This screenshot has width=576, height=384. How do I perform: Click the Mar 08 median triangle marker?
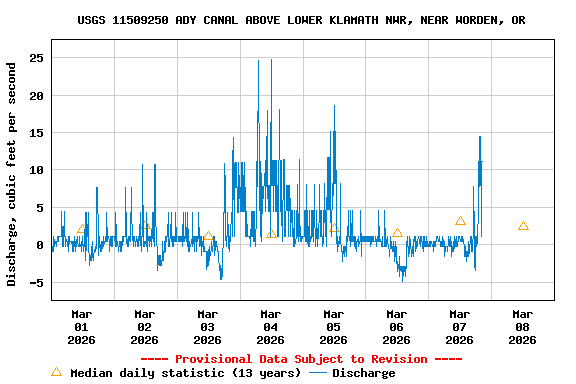click(523, 226)
